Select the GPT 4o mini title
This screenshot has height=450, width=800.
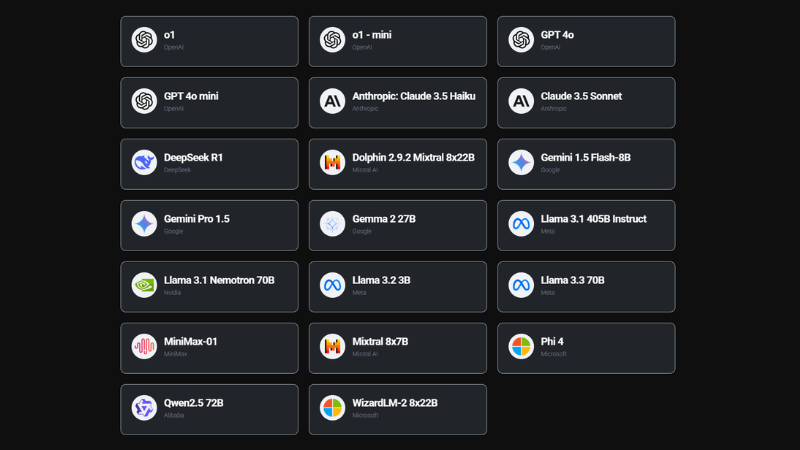[191, 96]
